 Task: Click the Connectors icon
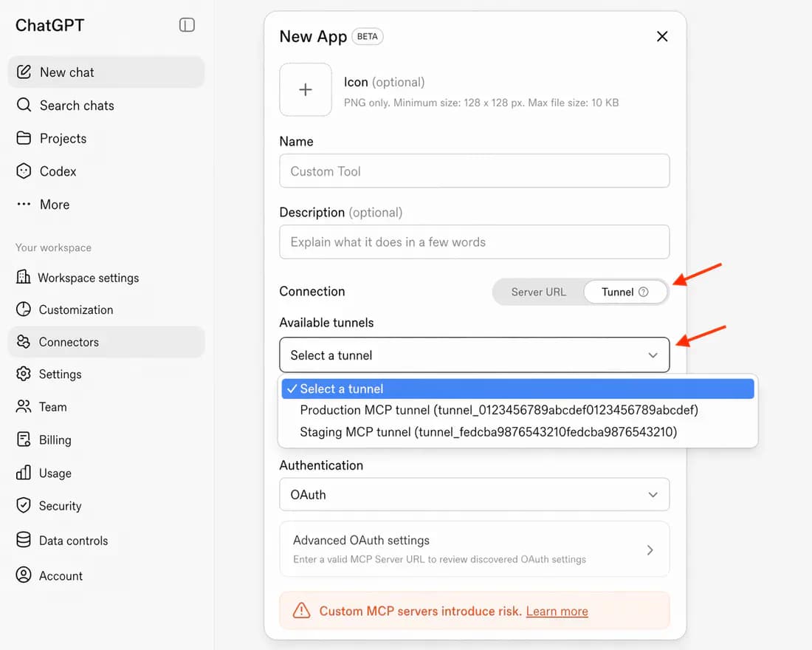point(24,341)
